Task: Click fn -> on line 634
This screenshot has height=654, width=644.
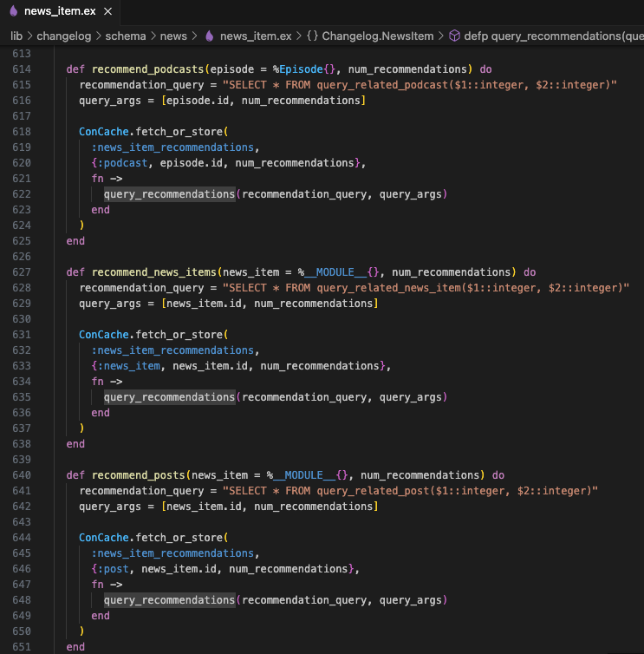Action: (x=107, y=382)
